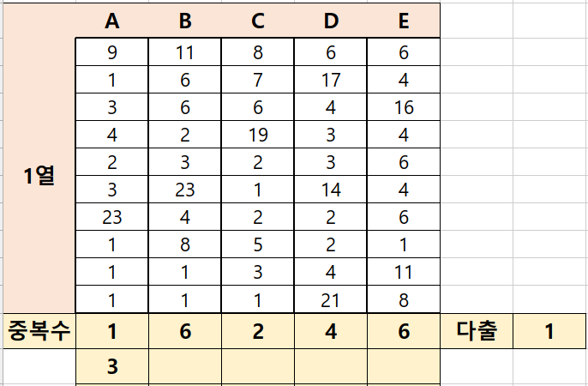Viewport: 588px width, 386px height.
Task: Select the bold 3 cell below 중복수 row
Action: coord(112,366)
